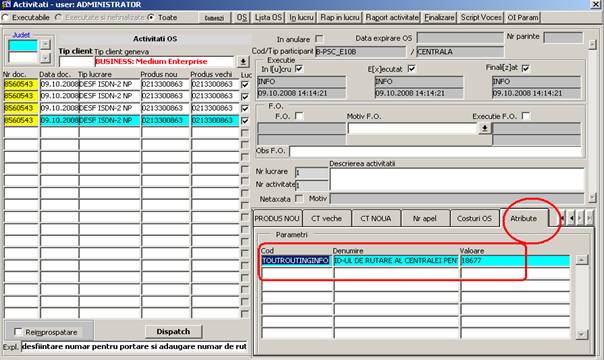Click the Data expirare OS field
604x360 pixels.
point(460,38)
